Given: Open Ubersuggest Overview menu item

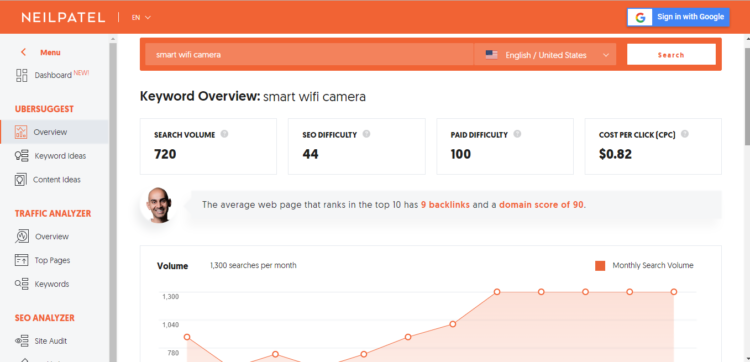Looking at the screenshot, I should coord(55,132).
